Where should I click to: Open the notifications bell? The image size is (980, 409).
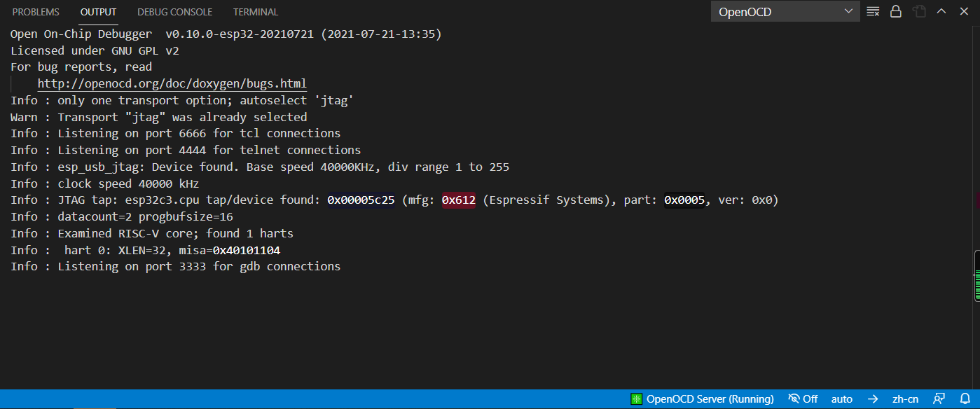coord(965,398)
